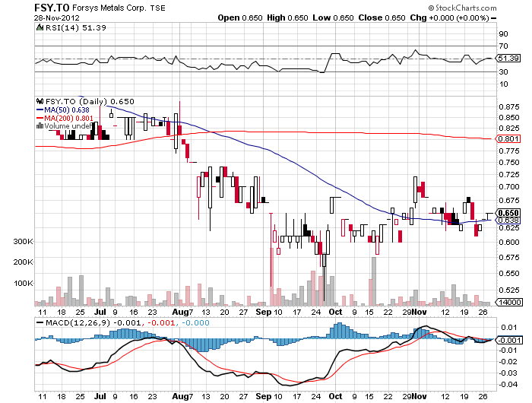Click the MACD -0.02 axis label
Image resolution: width=532 pixels, height=403 pixels.
point(508,361)
